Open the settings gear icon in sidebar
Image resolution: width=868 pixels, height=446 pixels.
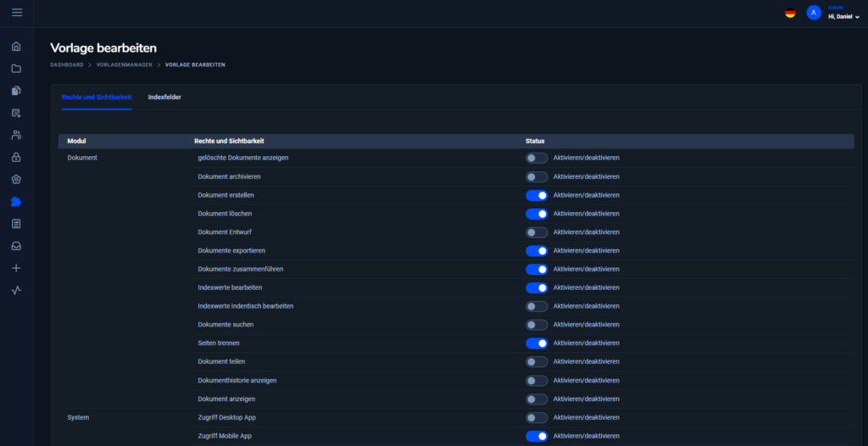point(16,180)
